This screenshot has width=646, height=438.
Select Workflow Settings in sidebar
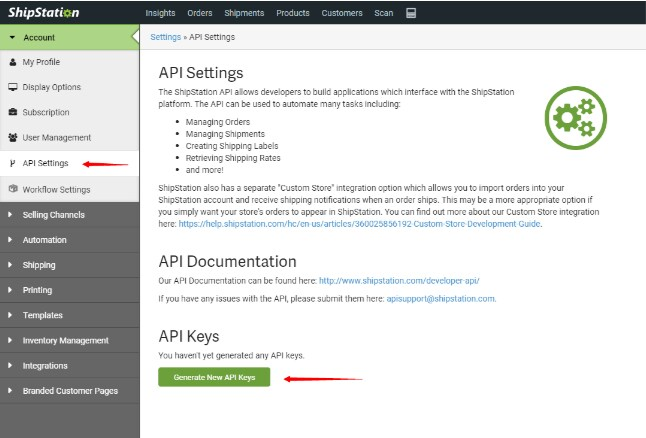pos(70,190)
